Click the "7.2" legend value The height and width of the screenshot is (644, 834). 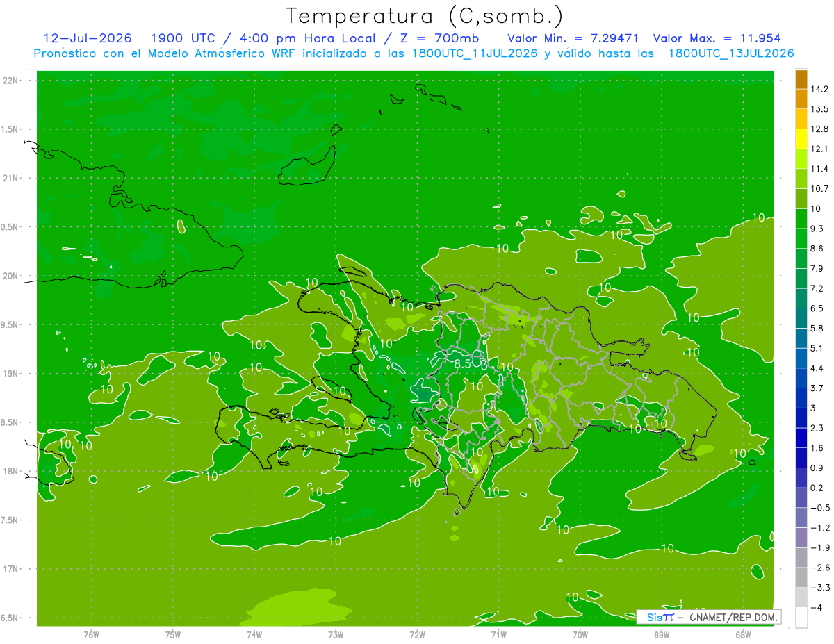[817, 288]
